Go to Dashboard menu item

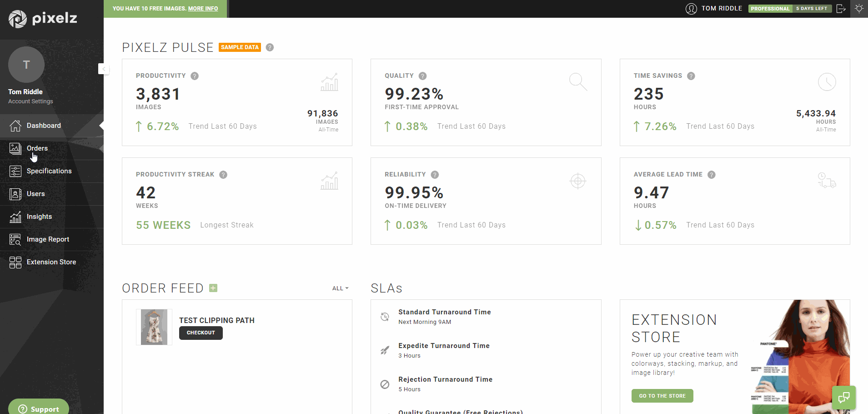tap(52, 126)
